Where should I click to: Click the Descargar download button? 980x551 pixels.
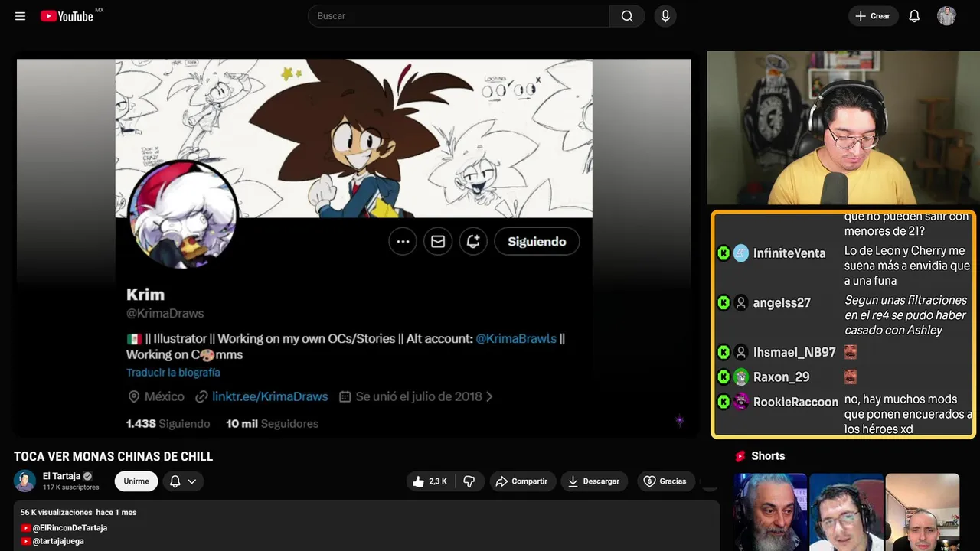(594, 481)
